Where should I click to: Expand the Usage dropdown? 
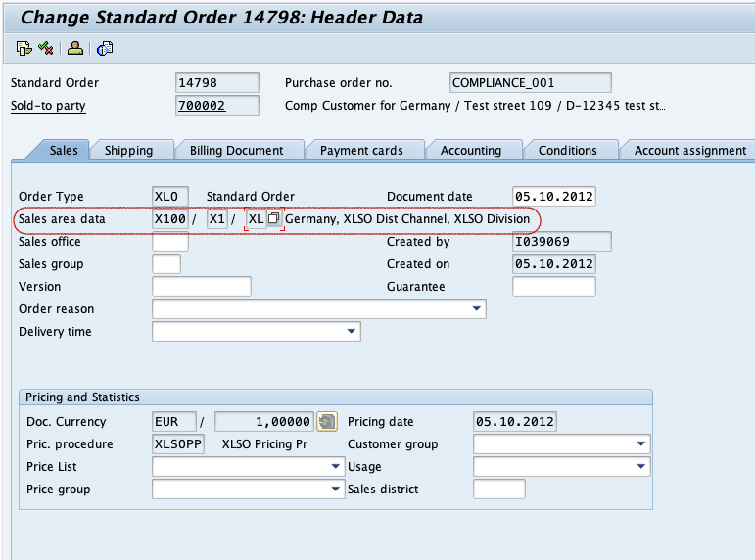pyautogui.click(x=640, y=467)
